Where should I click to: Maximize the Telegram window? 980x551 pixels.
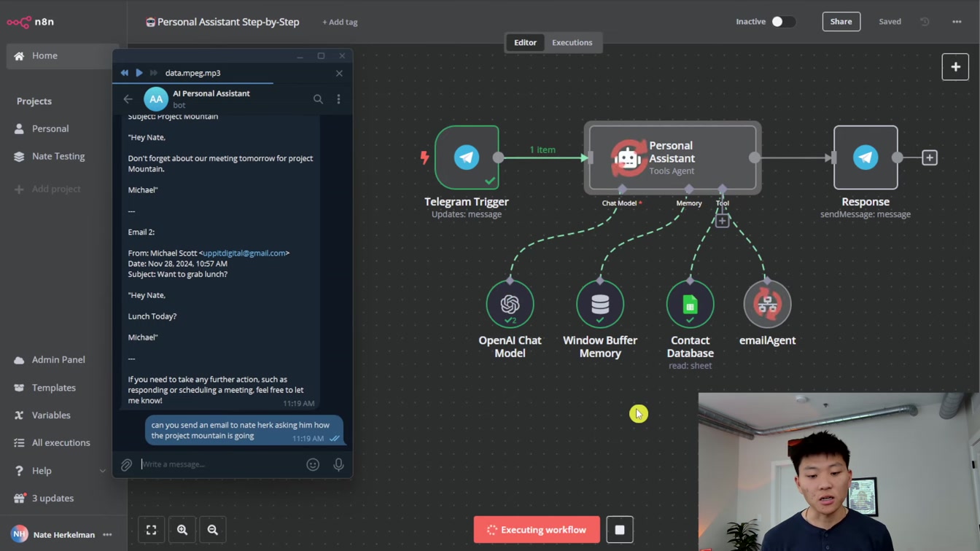tap(321, 56)
